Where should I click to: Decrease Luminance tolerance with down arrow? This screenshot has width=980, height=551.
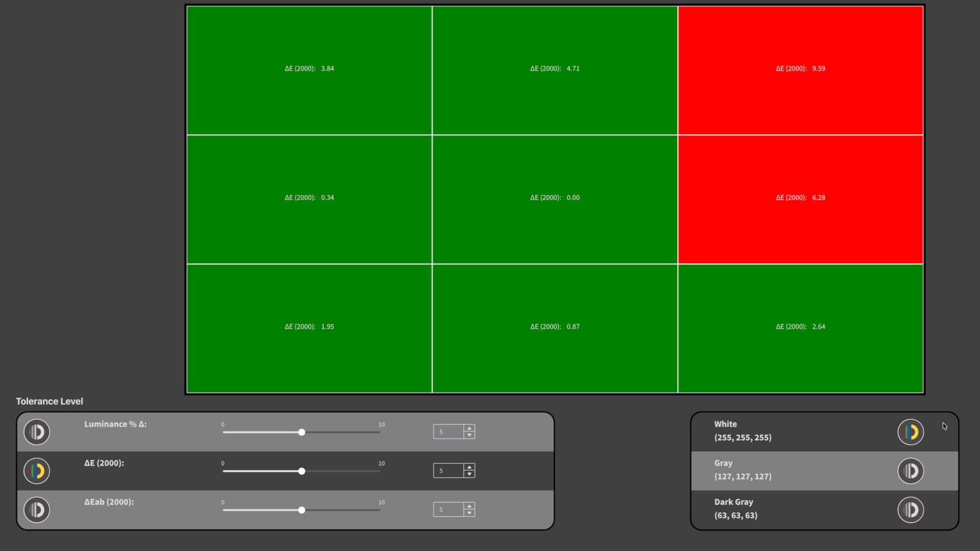(469, 435)
